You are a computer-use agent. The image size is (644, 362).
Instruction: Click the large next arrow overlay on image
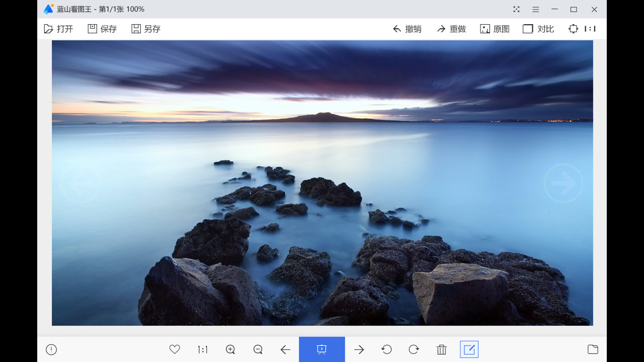(563, 184)
